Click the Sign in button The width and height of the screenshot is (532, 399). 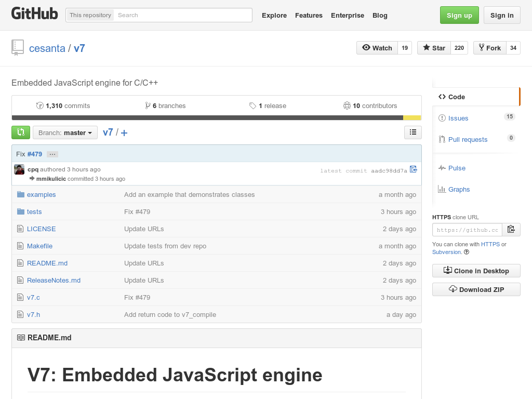point(502,15)
